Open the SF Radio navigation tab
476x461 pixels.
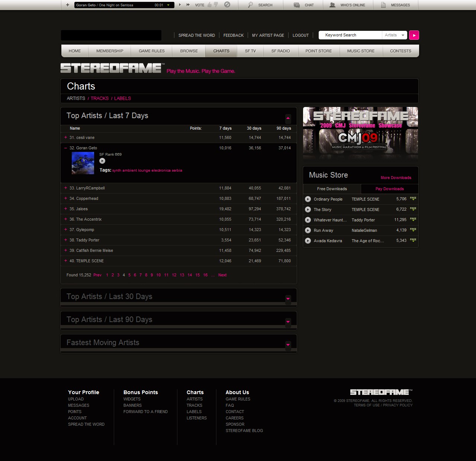[x=280, y=51]
